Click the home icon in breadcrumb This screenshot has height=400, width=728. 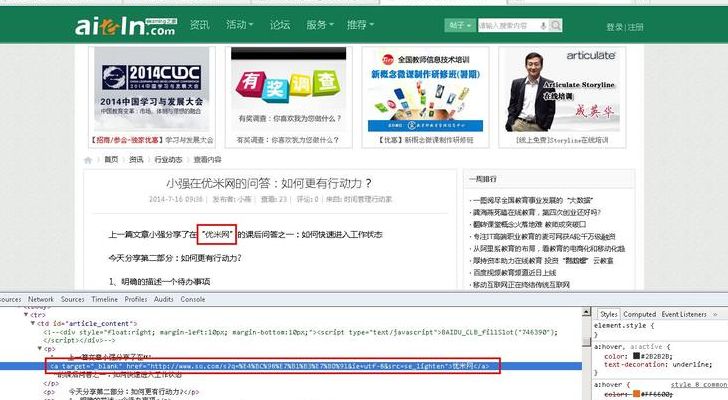point(88,160)
